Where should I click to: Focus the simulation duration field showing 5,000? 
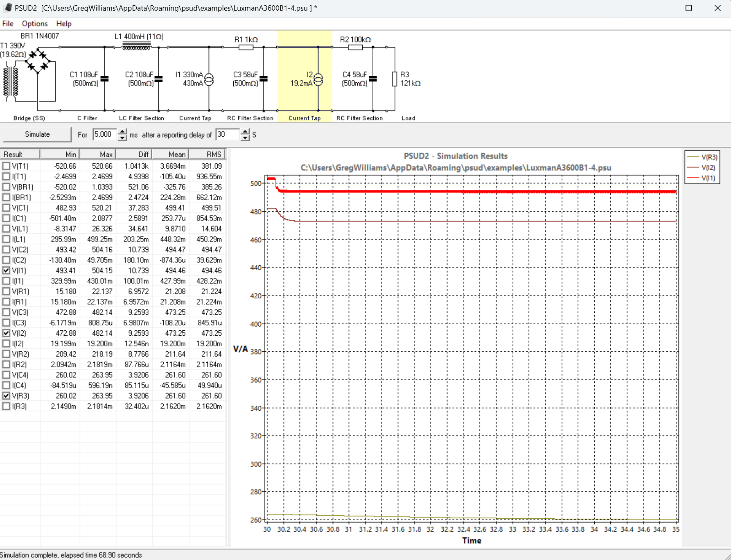tap(105, 135)
